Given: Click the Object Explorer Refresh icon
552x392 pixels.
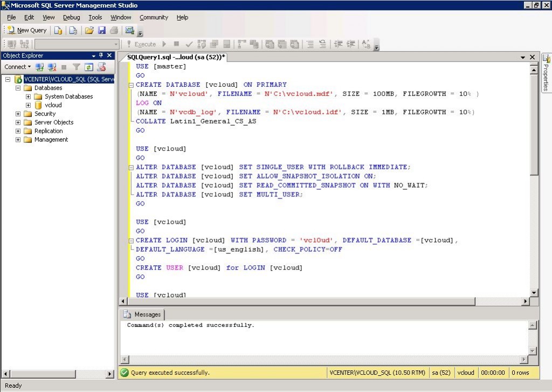Looking at the screenshot, I should click(x=89, y=67).
